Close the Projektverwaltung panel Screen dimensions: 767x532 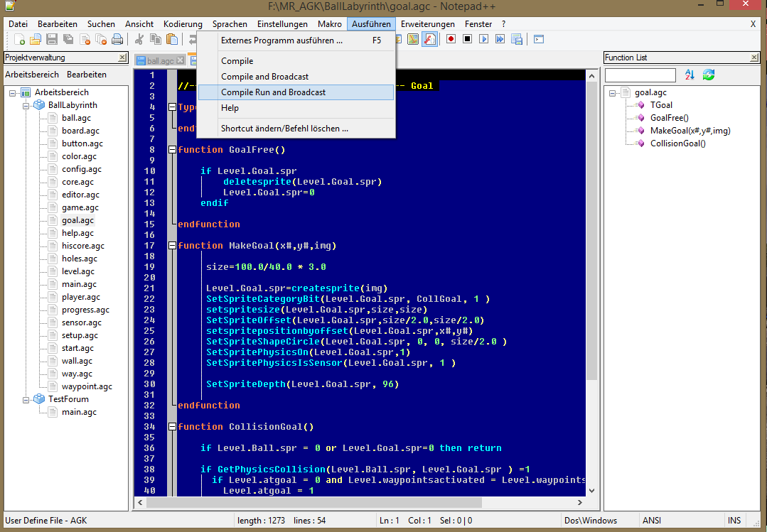122,58
